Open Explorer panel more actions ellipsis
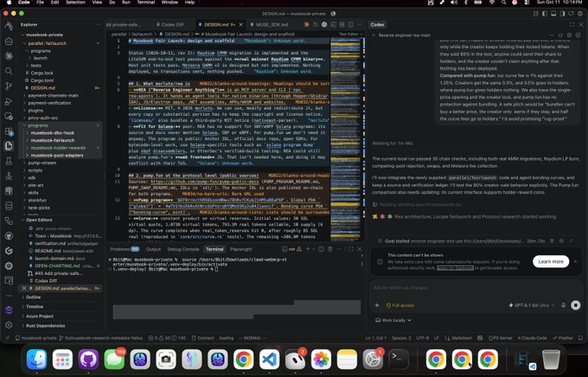The height and width of the screenshot is (377, 588). pos(99,24)
